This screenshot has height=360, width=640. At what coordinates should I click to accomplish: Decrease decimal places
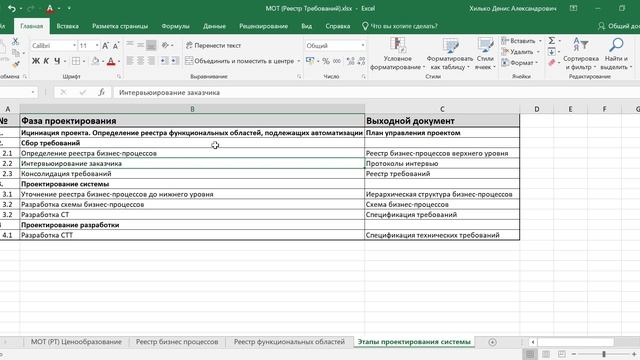(361, 61)
